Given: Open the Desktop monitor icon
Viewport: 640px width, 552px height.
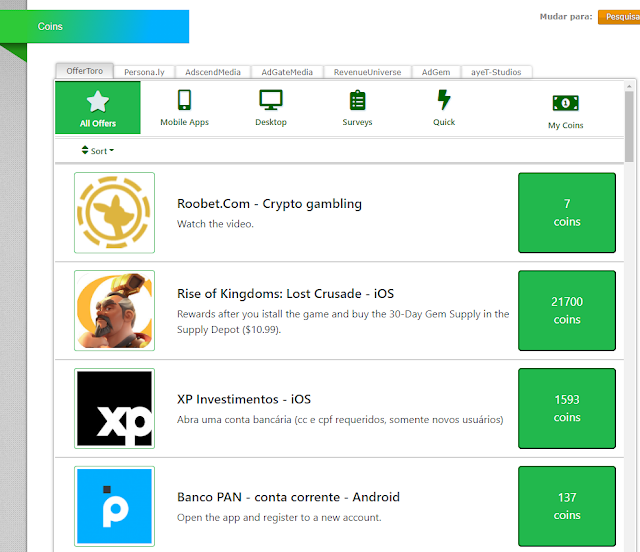Looking at the screenshot, I should pos(271,100).
